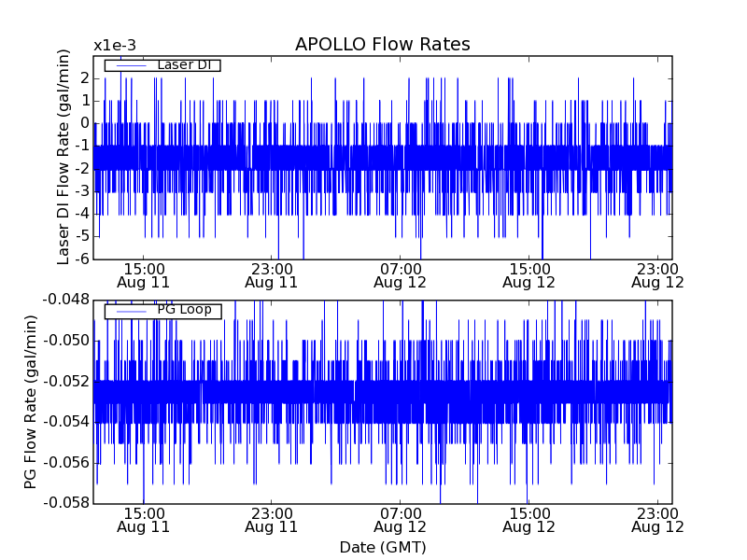Click the 07:00 Aug 12 tick under the upper plot
The height and width of the screenshot is (560, 747).
click(401, 274)
